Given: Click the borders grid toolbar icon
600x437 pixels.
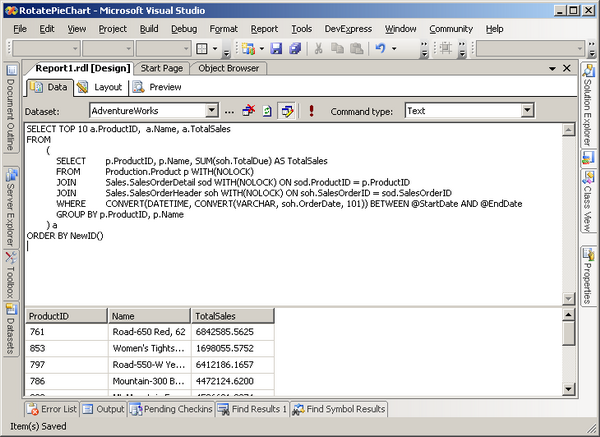Looking at the screenshot, I should (x=202, y=49).
